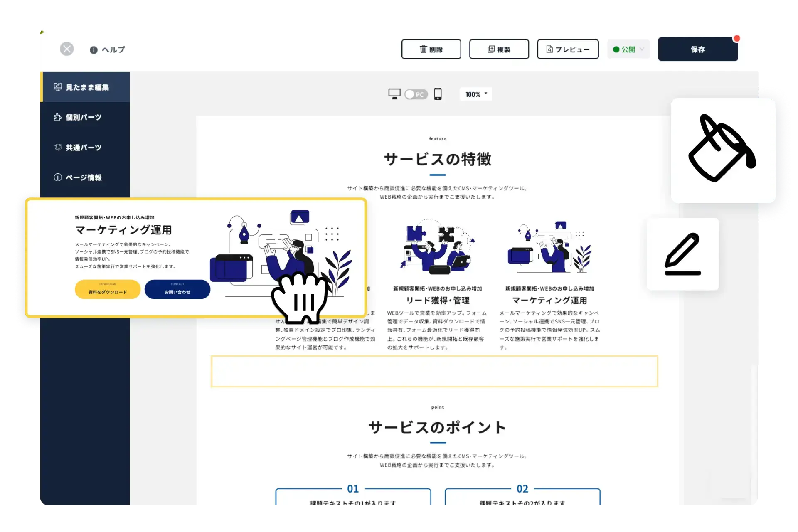Toggle the PC/mobile view switch
The image size is (798, 532).
pyautogui.click(x=416, y=94)
